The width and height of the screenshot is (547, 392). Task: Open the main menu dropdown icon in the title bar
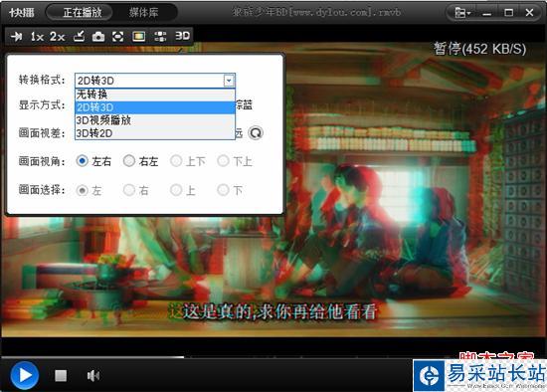(462, 13)
